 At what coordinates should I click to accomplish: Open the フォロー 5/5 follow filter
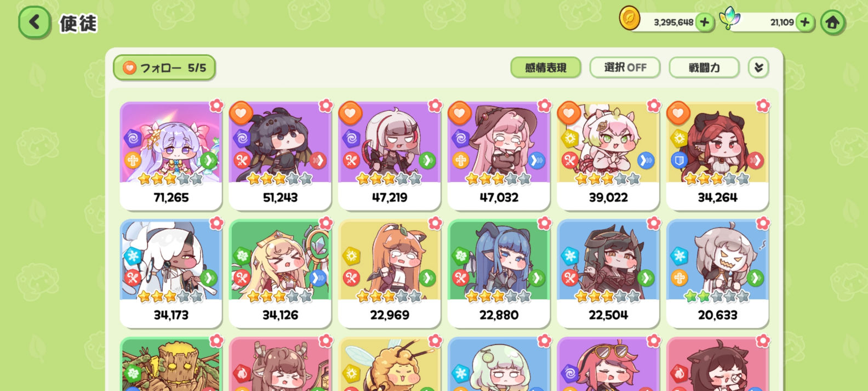[x=164, y=67]
